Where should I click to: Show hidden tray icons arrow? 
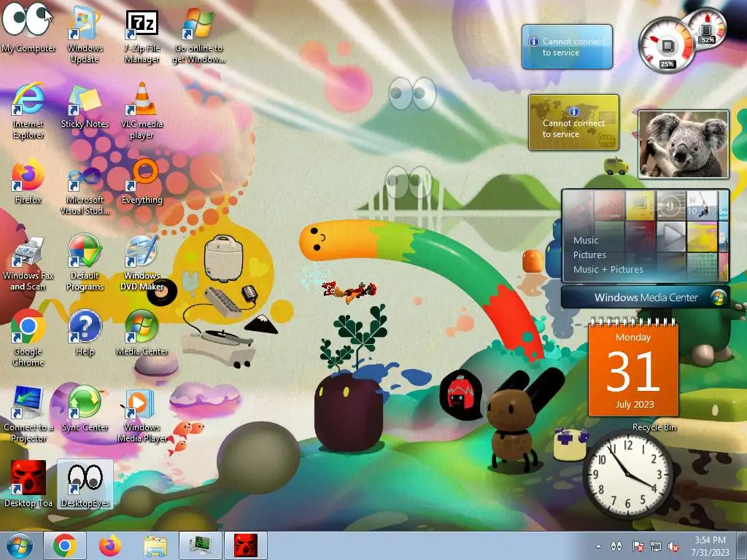(598, 546)
